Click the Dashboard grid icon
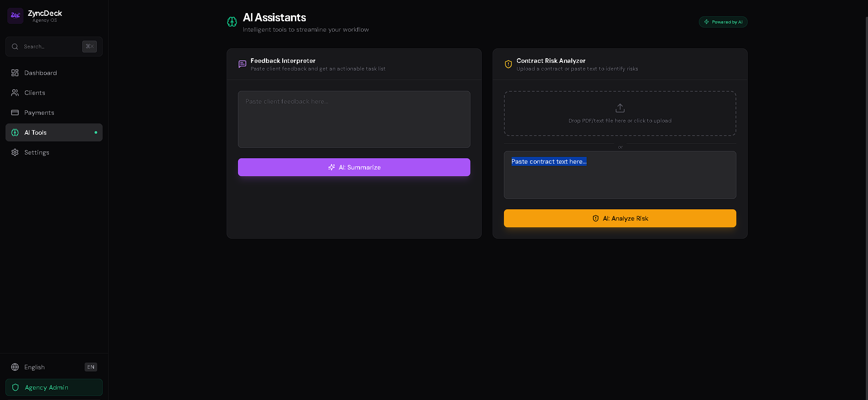Screen dimensions: 868x400 (15, 73)
